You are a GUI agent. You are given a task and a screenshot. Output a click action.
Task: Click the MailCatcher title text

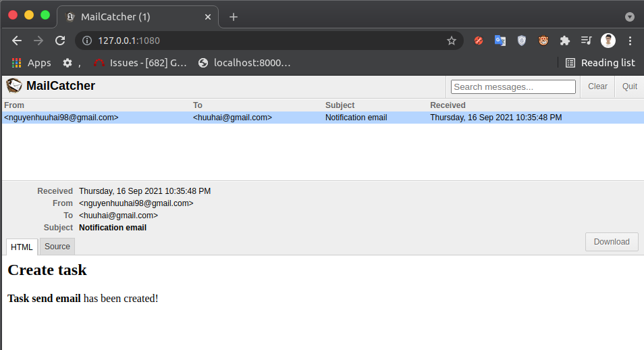(61, 86)
